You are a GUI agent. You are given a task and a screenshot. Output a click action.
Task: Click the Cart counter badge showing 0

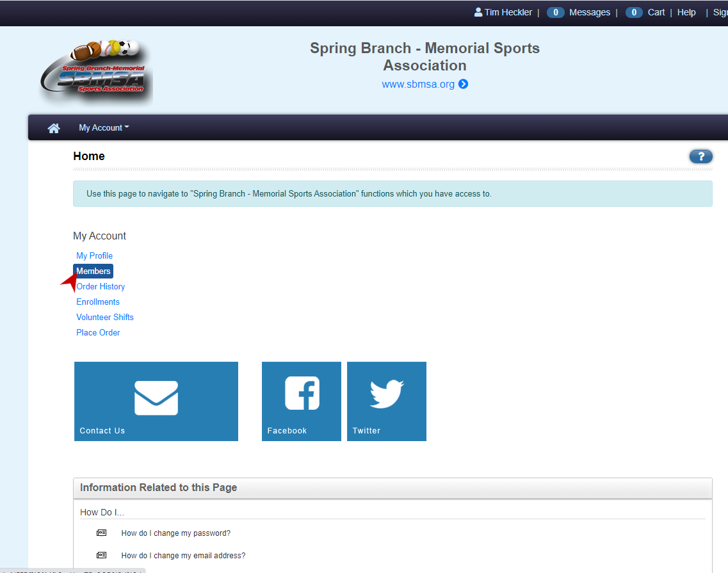tap(634, 12)
